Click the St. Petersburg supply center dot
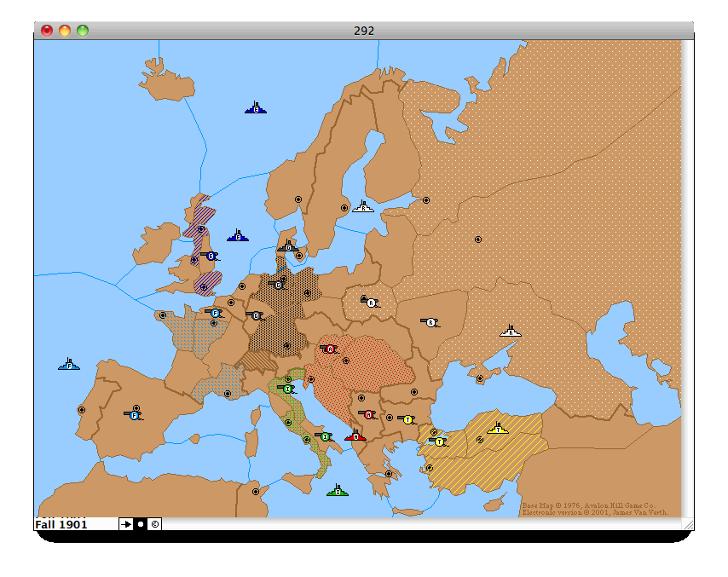This screenshot has height=577, width=728. tap(426, 200)
